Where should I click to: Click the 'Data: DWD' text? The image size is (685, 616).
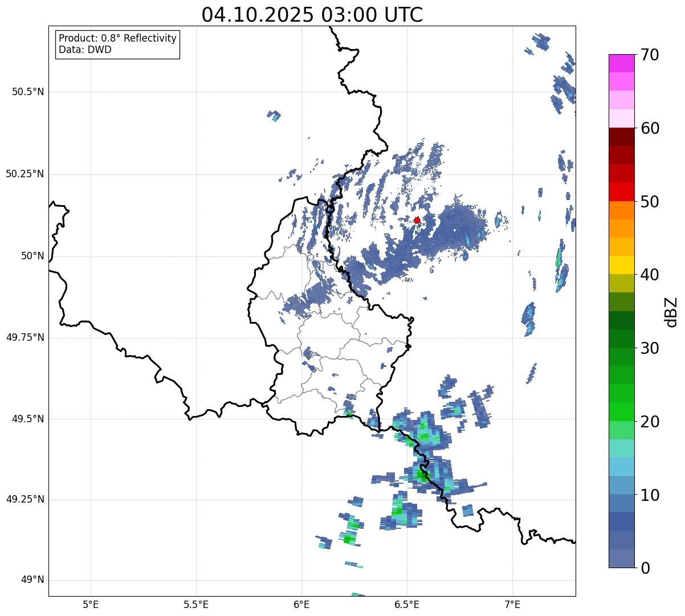(x=85, y=50)
